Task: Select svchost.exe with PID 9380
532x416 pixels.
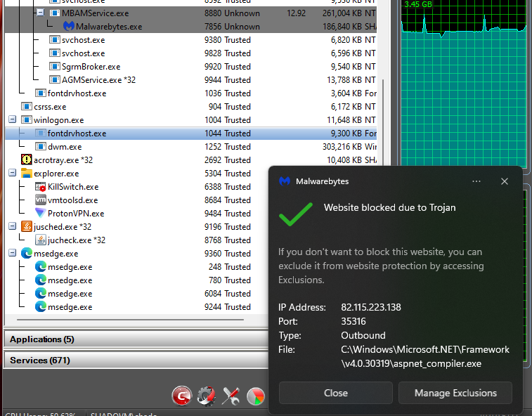Action: (x=190, y=39)
